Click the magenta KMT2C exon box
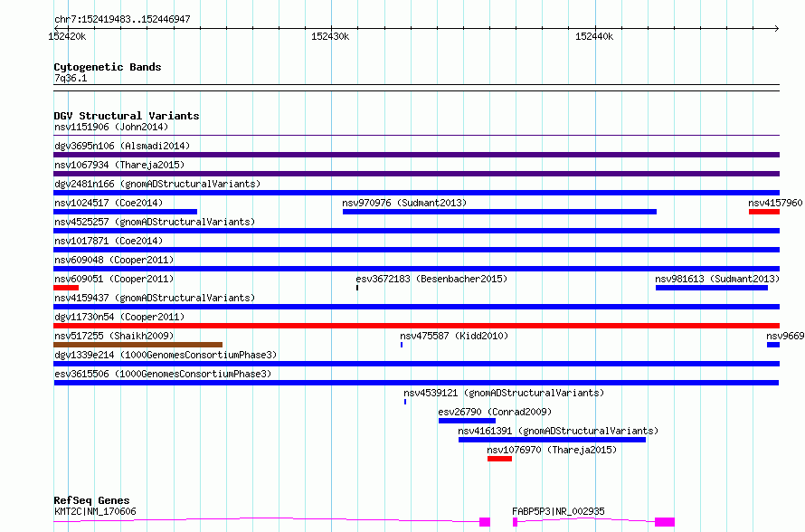The height and width of the screenshot is (532, 805). click(485, 522)
